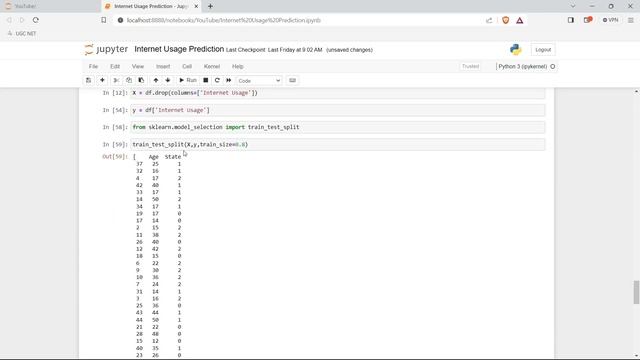Click the Age column header in output
Image resolution: width=640 pixels, height=360 pixels.
153,157
